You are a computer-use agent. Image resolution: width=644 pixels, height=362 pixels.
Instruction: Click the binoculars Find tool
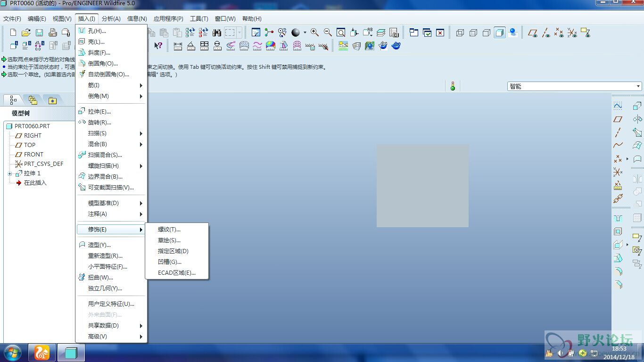tap(217, 33)
